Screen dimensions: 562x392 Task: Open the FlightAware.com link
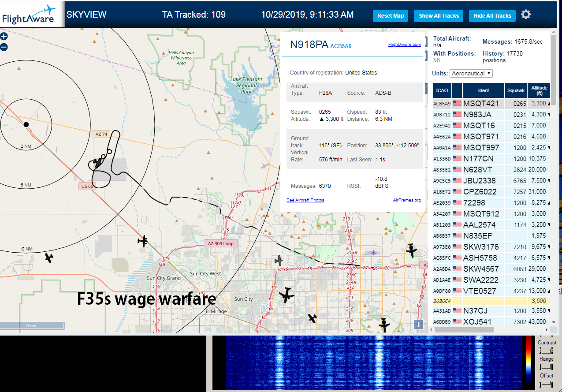(404, 44)
